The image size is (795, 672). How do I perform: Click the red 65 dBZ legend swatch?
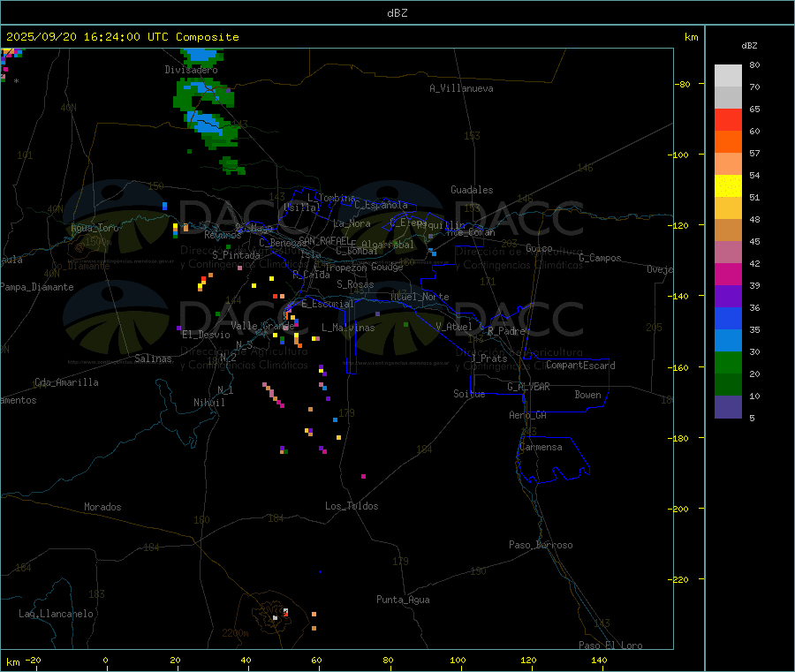click(728, 119)
